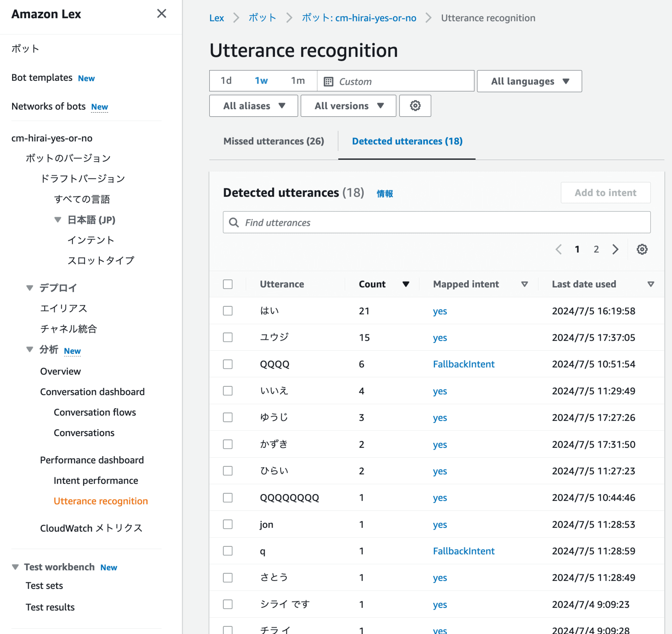The height and width of the screenshot is (634, 672).
Task: Open Overview analytics page
Action: [60, 371]
